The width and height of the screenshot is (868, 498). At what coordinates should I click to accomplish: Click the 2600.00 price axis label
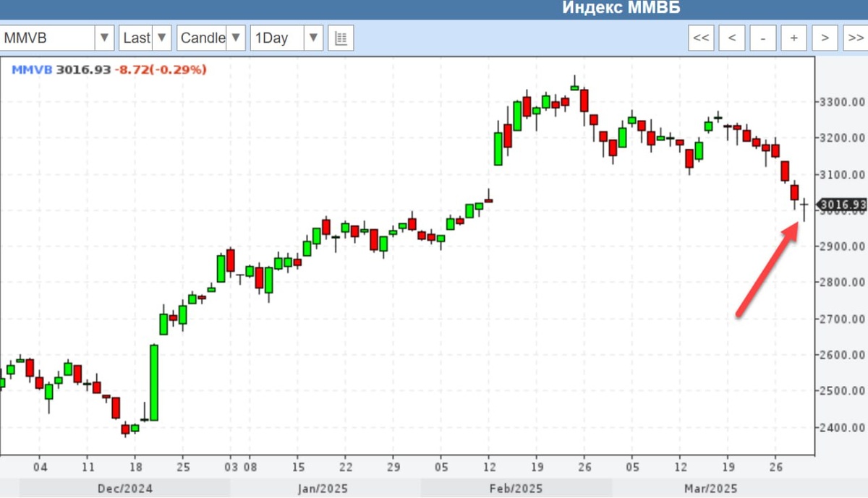(x=841, y=355)
